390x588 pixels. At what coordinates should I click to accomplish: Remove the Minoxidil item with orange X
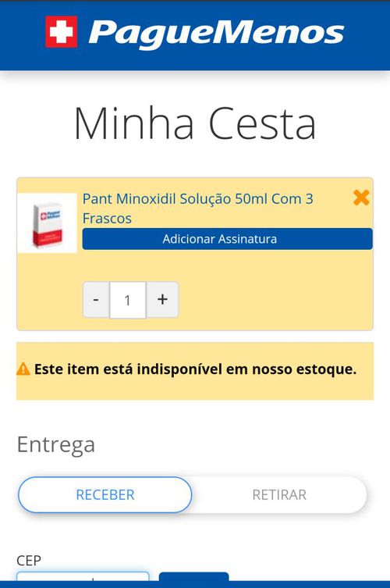coord(361,198)
